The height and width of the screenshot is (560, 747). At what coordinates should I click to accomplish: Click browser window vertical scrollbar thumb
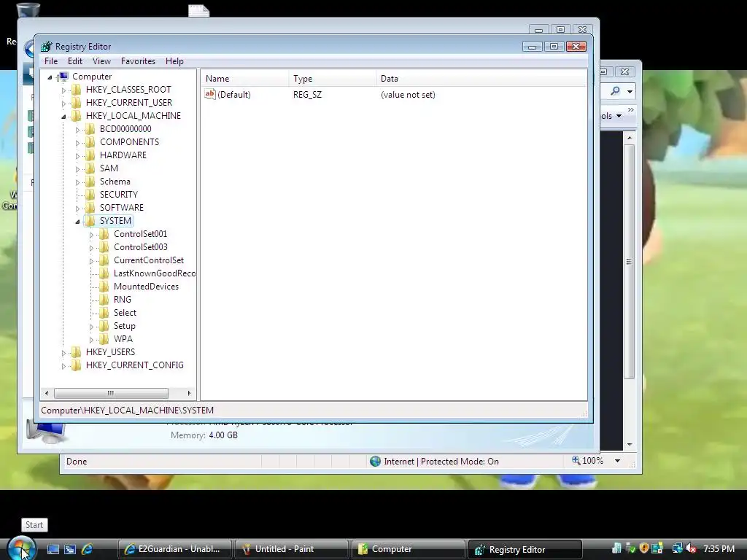630,262
